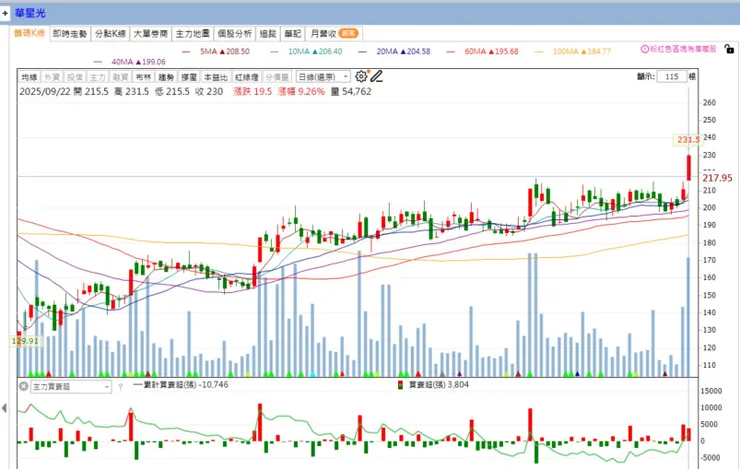Viewport: 740px width, 469px height.
Task: Click the 10MA legend line swatch
Action: click(x=274, y=51)
